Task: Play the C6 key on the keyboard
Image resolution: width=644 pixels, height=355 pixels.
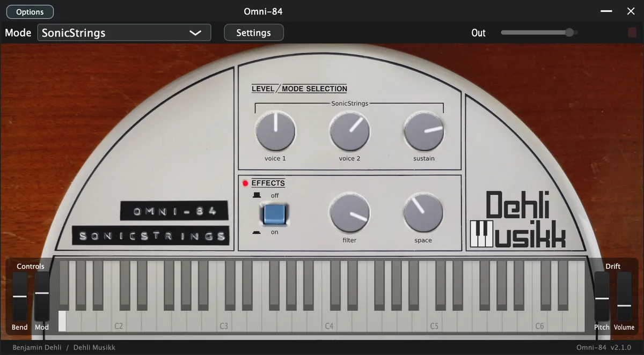Action: pyautogui.click(x=539, y=321)
